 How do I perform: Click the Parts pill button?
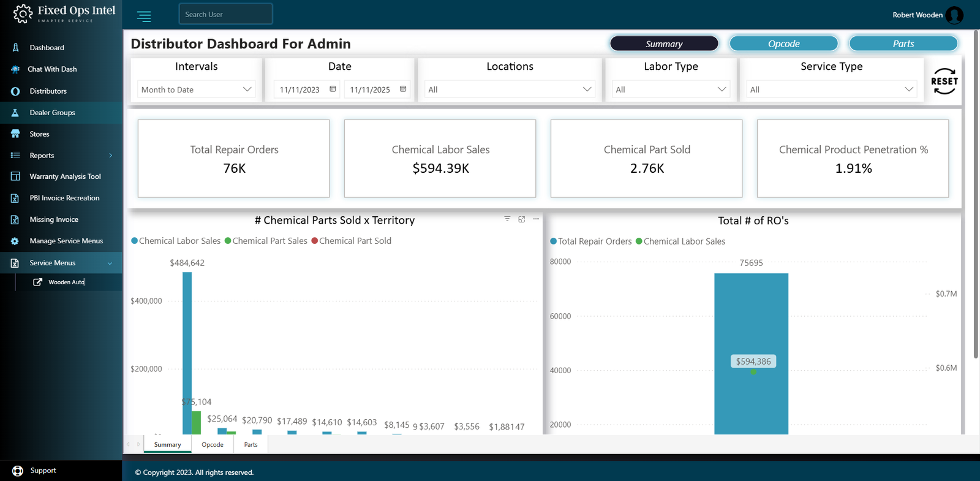point(903,44)
